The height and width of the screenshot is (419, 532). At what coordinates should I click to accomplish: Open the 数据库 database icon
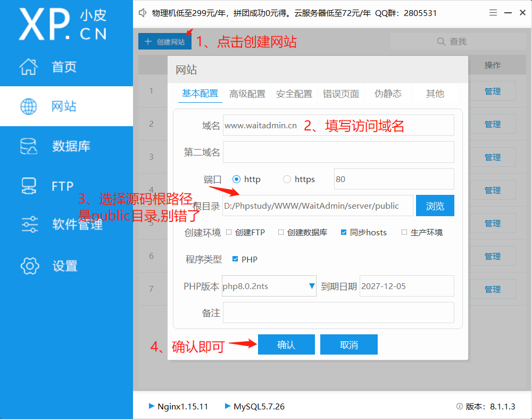tap(29, 146)
